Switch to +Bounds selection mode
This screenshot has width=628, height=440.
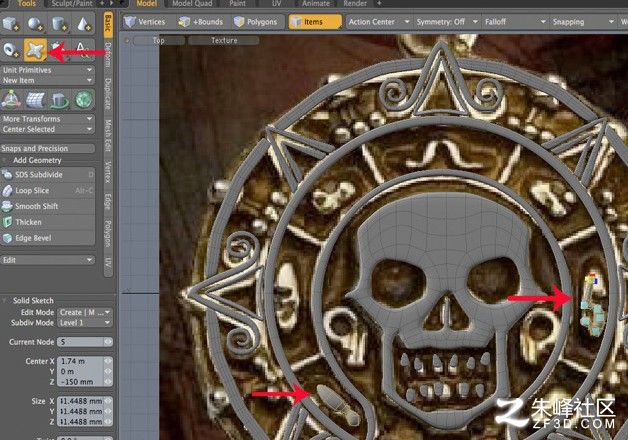point(200,22)
